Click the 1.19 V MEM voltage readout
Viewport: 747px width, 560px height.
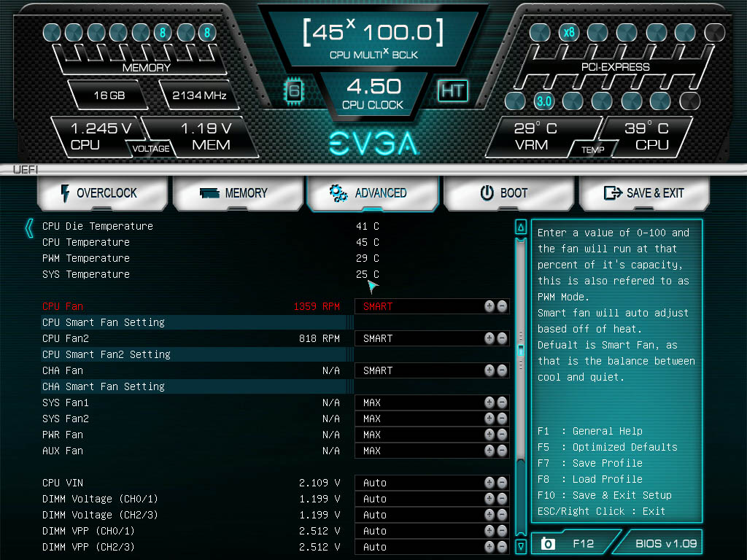point(206,128)
